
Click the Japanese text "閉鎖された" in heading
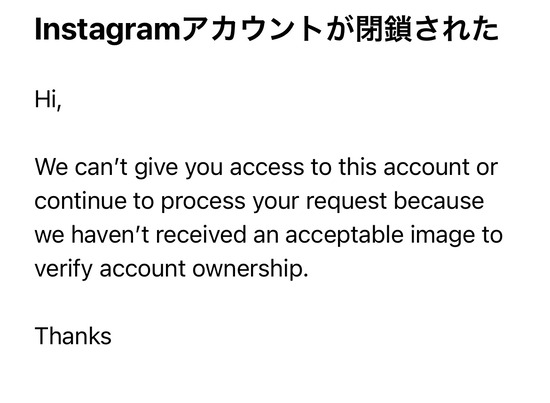[x=427, y=30]
